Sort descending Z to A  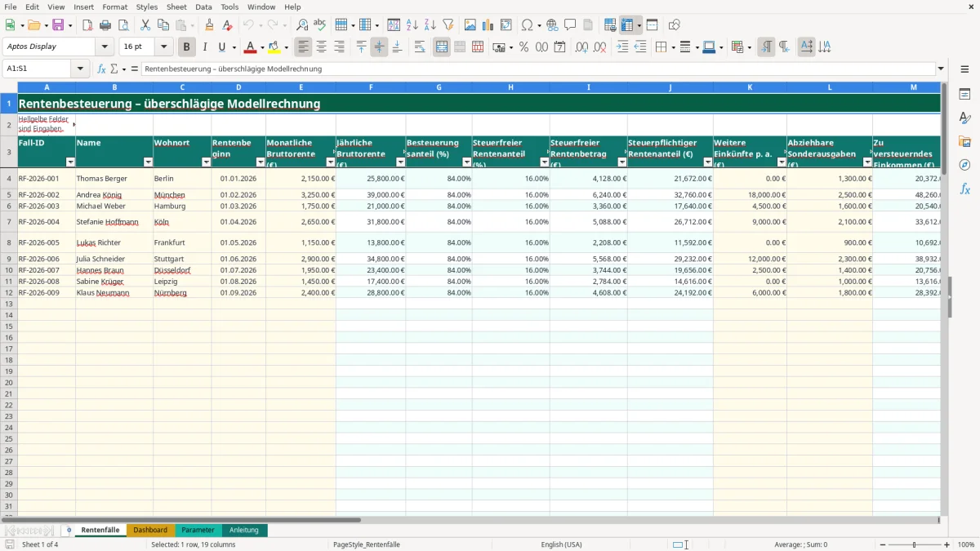tap(430, 25)
